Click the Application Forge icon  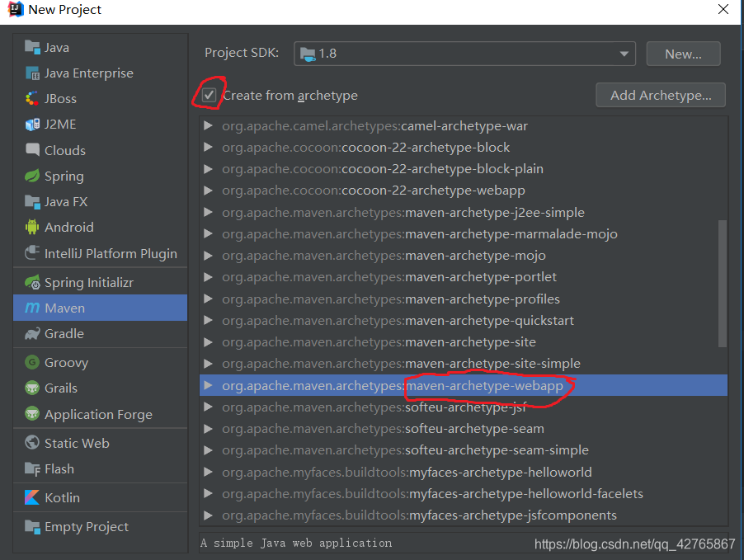[32, 414]
